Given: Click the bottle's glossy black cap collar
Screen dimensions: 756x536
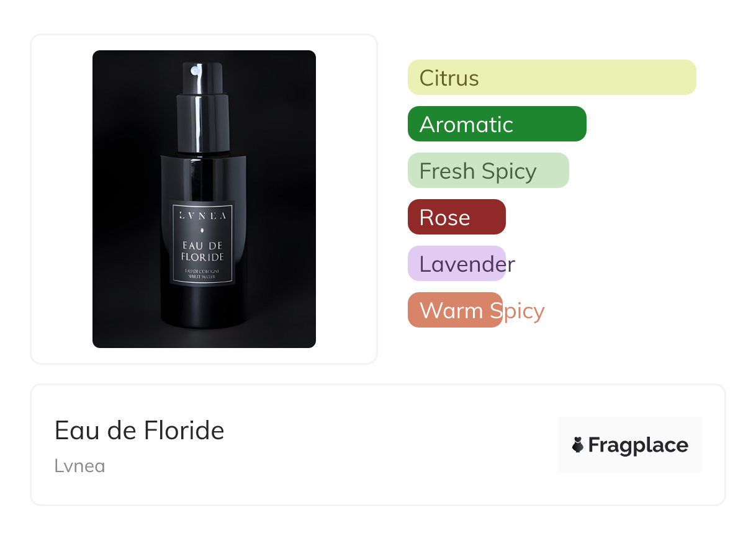Looking at the screenshot, I should (203, 124).
